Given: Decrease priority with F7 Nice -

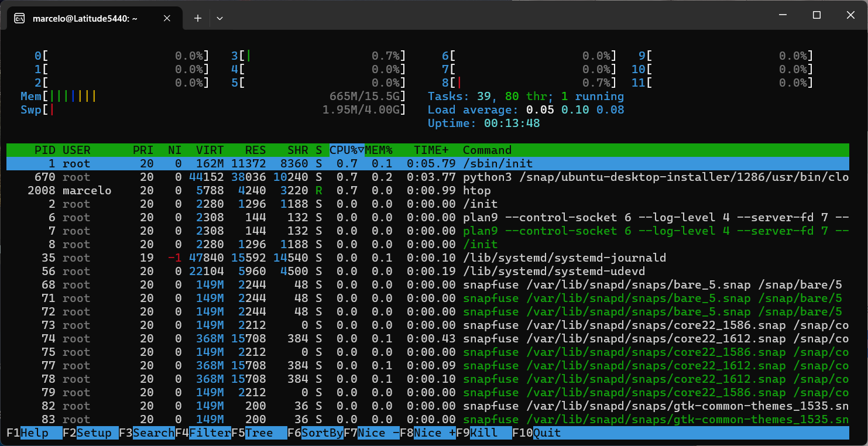Looking at the screenshot, I should [x=372, y=433].
